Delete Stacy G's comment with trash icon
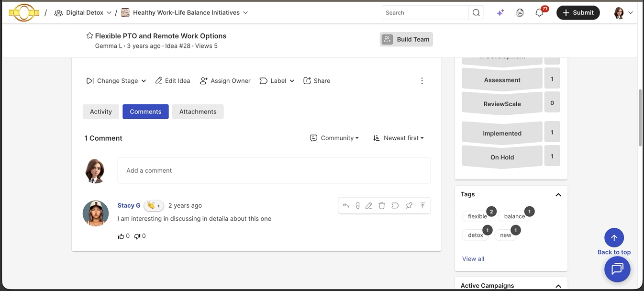The height and width of the screenshot is (291, 644). click(x=382, y=206)
